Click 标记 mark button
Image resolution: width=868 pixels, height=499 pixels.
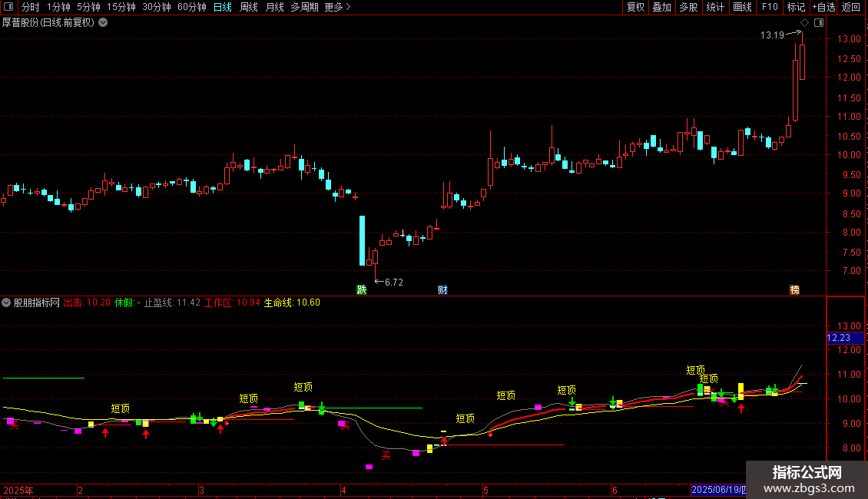tap(796, 7)
